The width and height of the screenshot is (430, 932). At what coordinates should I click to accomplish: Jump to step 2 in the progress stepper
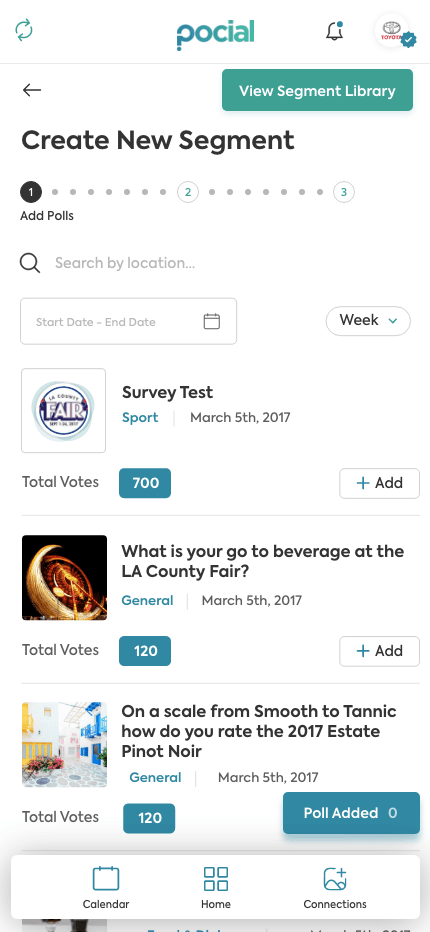187,192
